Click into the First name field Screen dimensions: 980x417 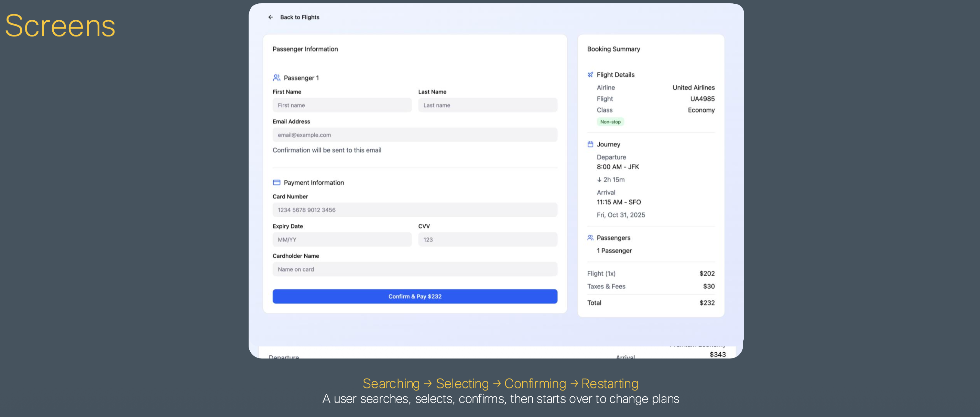click(x=342, y=105)
